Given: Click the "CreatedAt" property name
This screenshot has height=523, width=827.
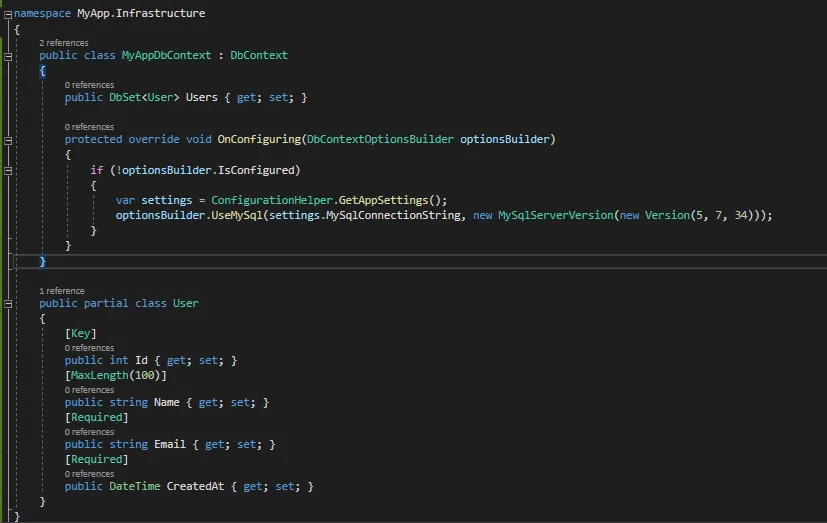Looking at the screenshot, I should [x=195, y=486].
